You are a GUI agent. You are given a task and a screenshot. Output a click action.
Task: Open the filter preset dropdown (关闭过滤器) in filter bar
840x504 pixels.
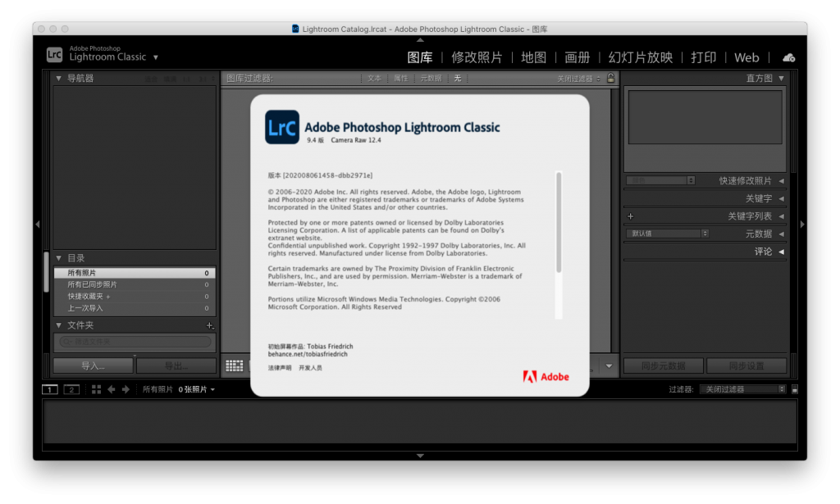[x=578, y=79]
